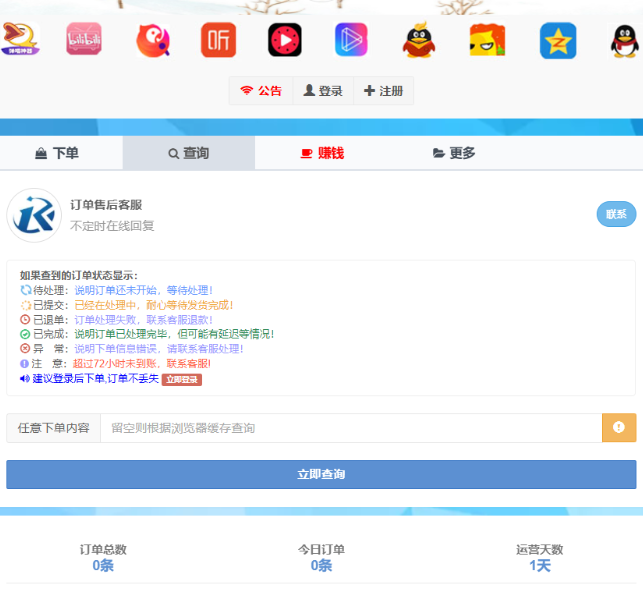The height and width of the screenshot is (596, 643).
Task: Click the 异常 red cross icon
Action: (x=25, y=349)
